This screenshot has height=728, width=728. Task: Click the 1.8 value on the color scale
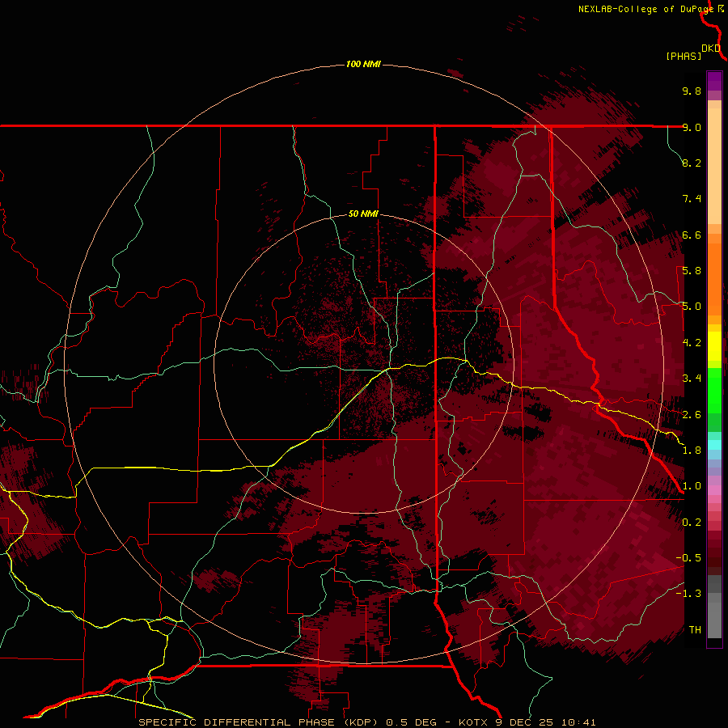coord(692,451)
